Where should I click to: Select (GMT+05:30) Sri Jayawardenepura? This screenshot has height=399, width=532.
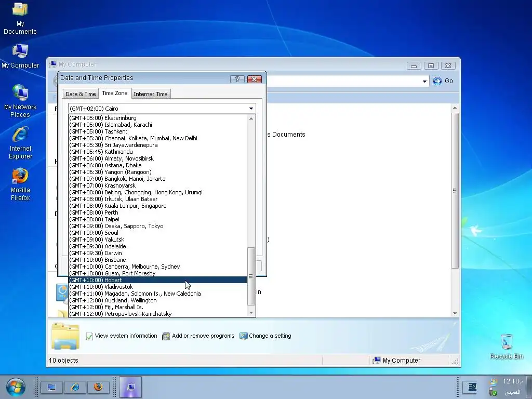[158, 145]
